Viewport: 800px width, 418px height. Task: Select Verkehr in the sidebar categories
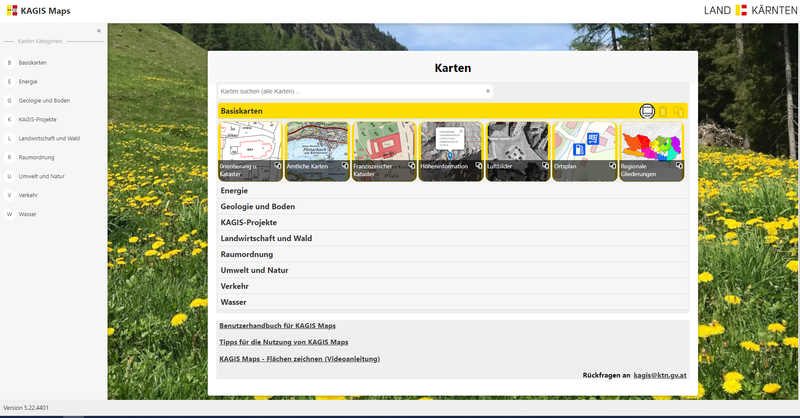[x=29, y=195]
